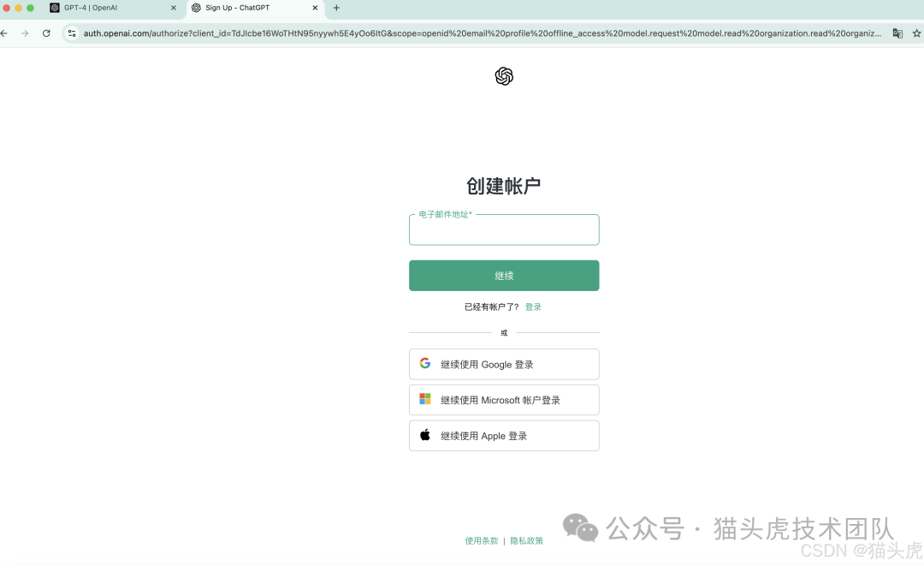The height and width of the screenshot is (566, 924).
Task: Open the 隐私政策 privacy policy link
Action: 526,540
